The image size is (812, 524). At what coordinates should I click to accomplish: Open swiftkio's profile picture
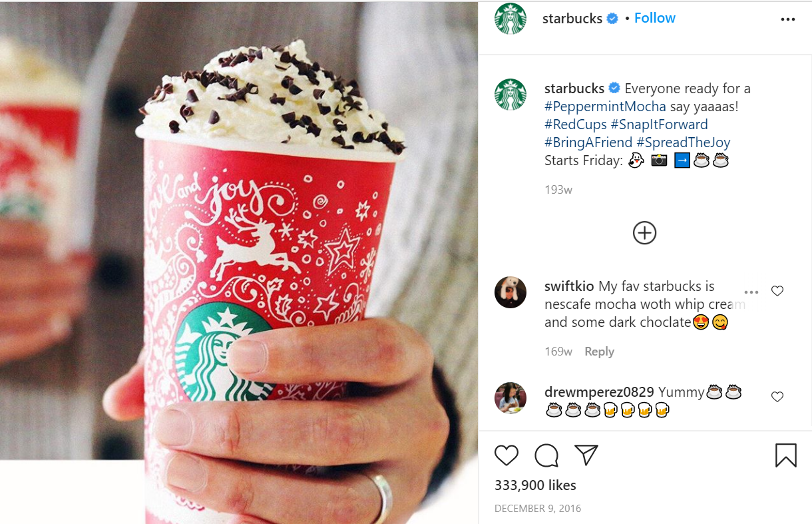click(510, 292)
